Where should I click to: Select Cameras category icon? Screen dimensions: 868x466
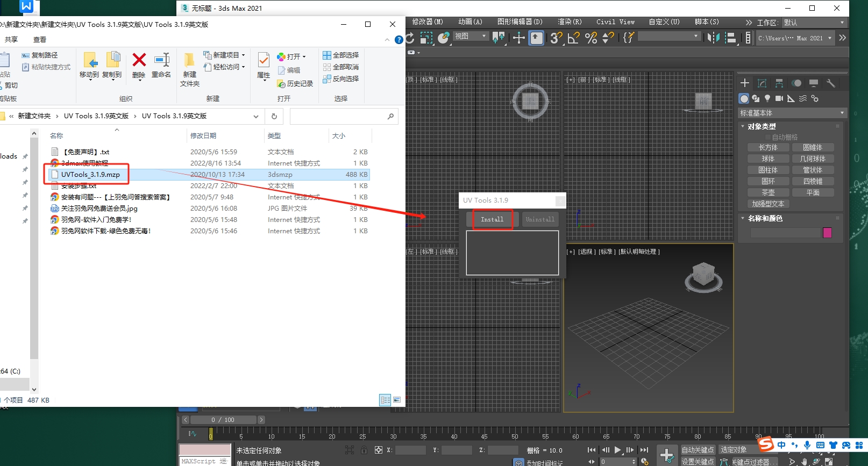779,98
